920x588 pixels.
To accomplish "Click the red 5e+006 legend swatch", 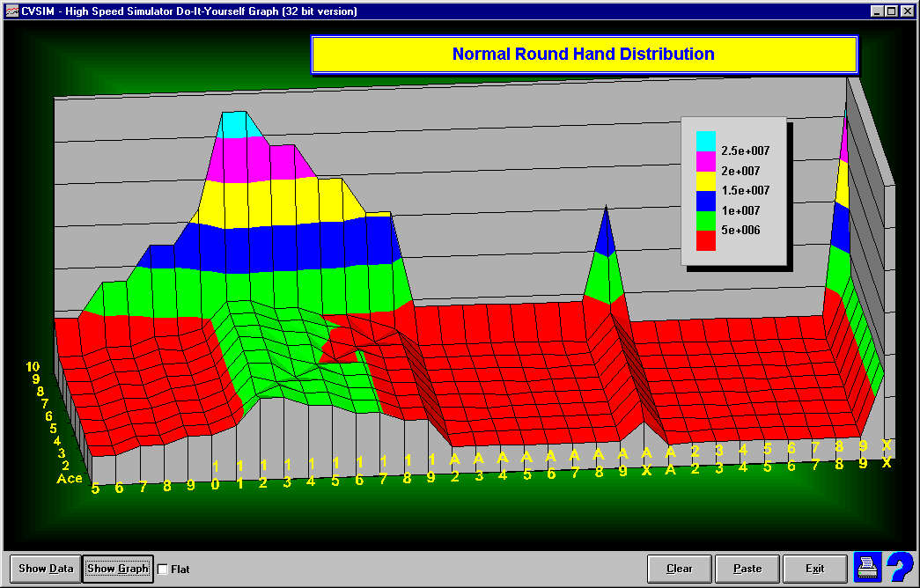I will tap(706, 240).
